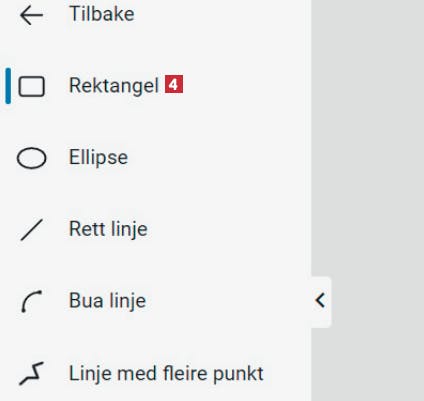
Task: Click the white tab holding the collapse chevron
Action: pos(321,302)
